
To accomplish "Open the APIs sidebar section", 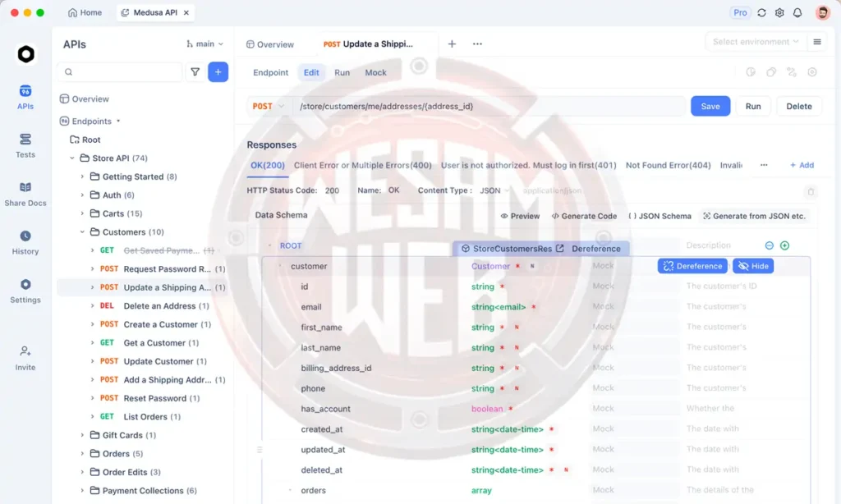I will click(x=25, y=97).
